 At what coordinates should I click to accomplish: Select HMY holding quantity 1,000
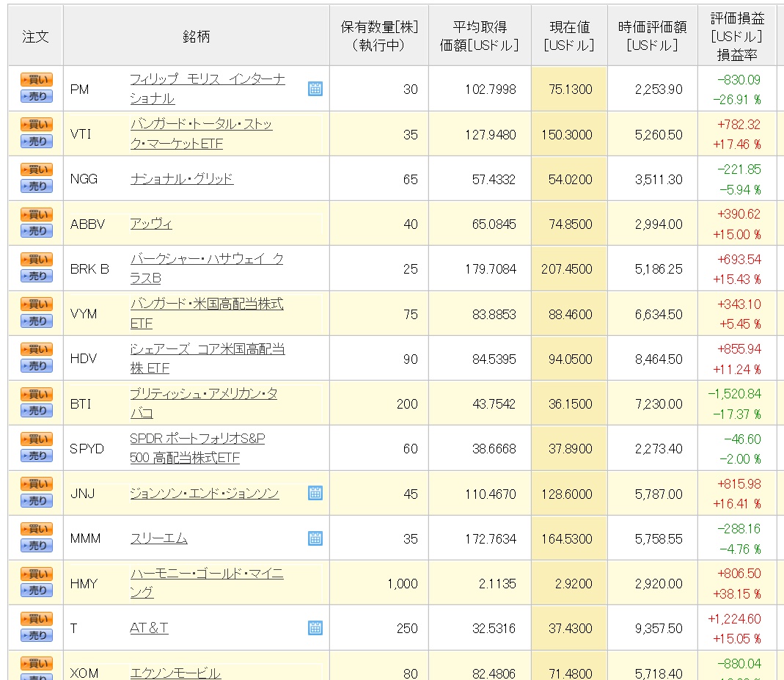[402, 583]
